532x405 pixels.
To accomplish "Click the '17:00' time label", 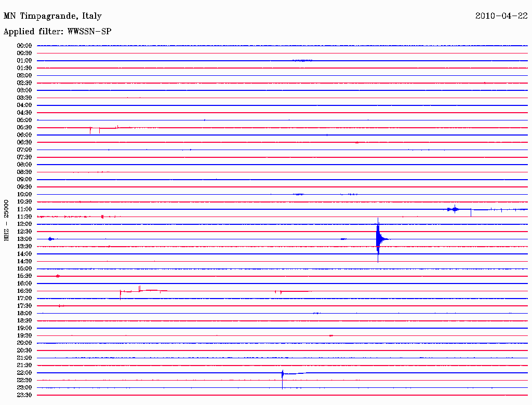I will tap(24, 298).
